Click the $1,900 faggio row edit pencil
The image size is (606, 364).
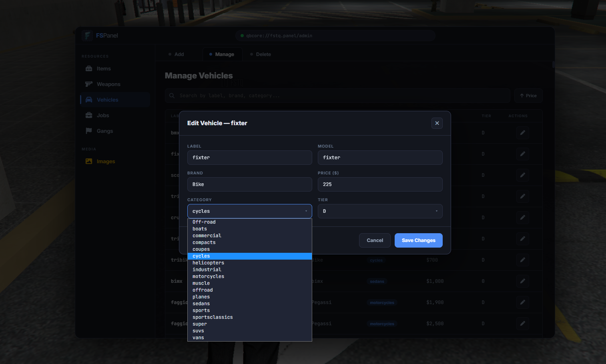coord(523,302)
